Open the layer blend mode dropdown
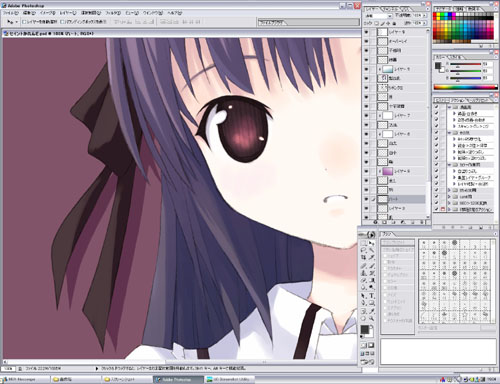 click(379, 16)
